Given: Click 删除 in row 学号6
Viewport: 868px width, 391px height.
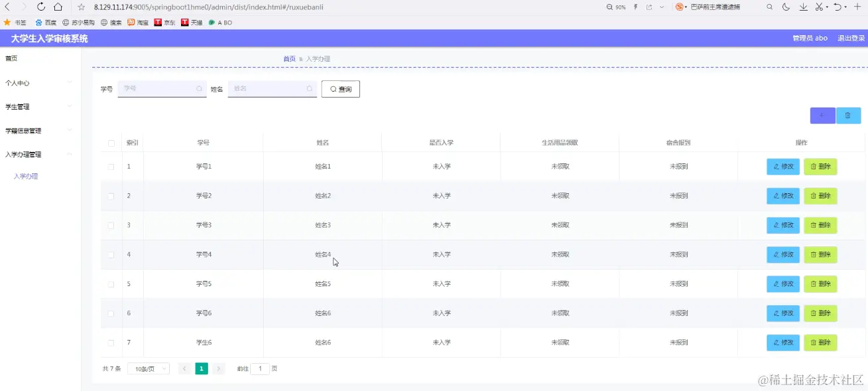Looking at the screenshot, I should pos(820,313).
